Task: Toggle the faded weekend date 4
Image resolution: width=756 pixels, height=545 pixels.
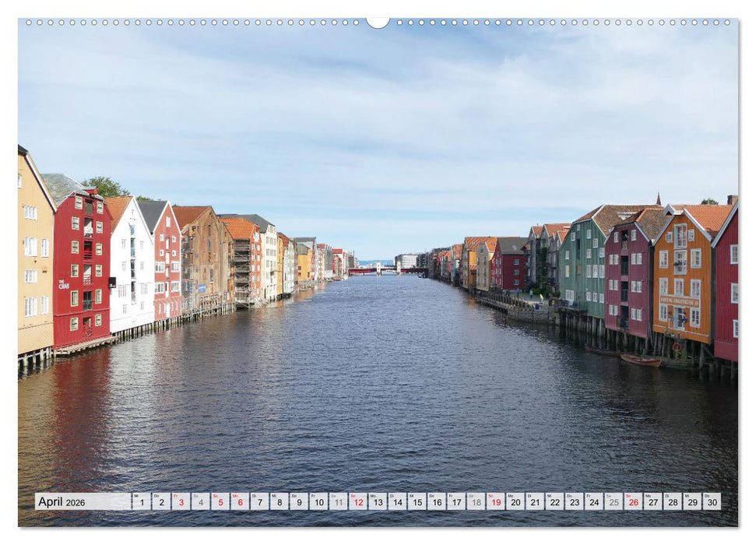Action: click(202, 503)
